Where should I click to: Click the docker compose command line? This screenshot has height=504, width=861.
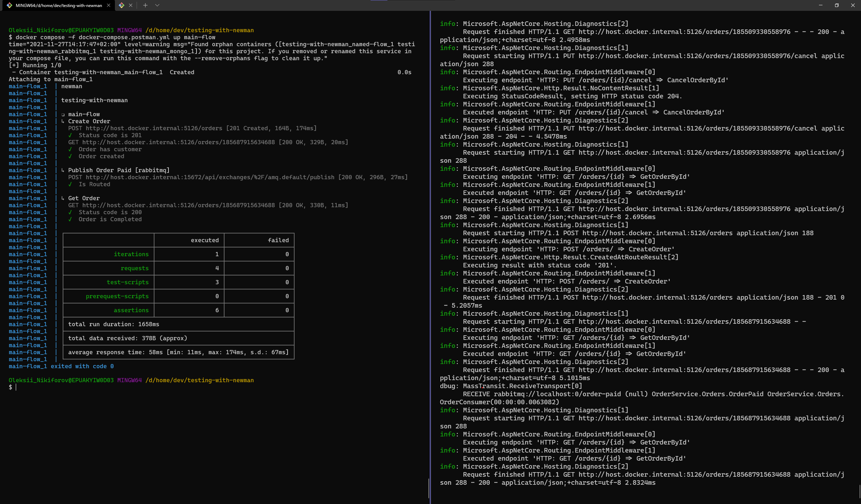click(x=112, y=37)
